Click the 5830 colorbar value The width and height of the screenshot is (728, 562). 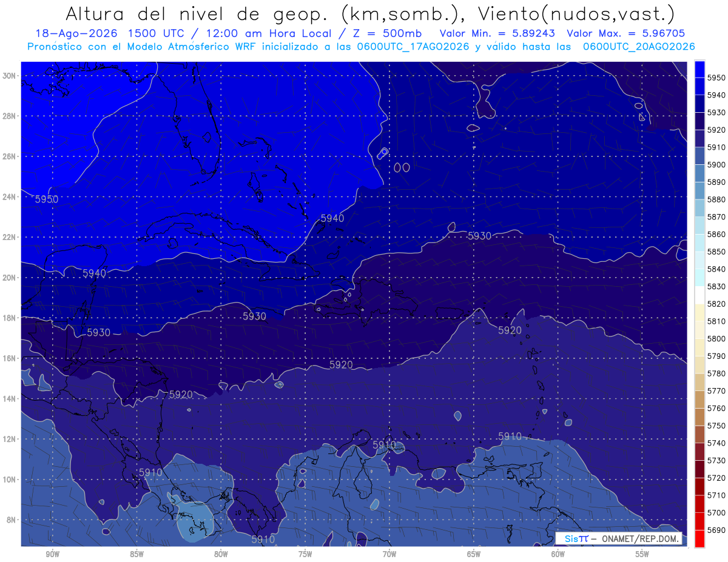click(716, 286)
